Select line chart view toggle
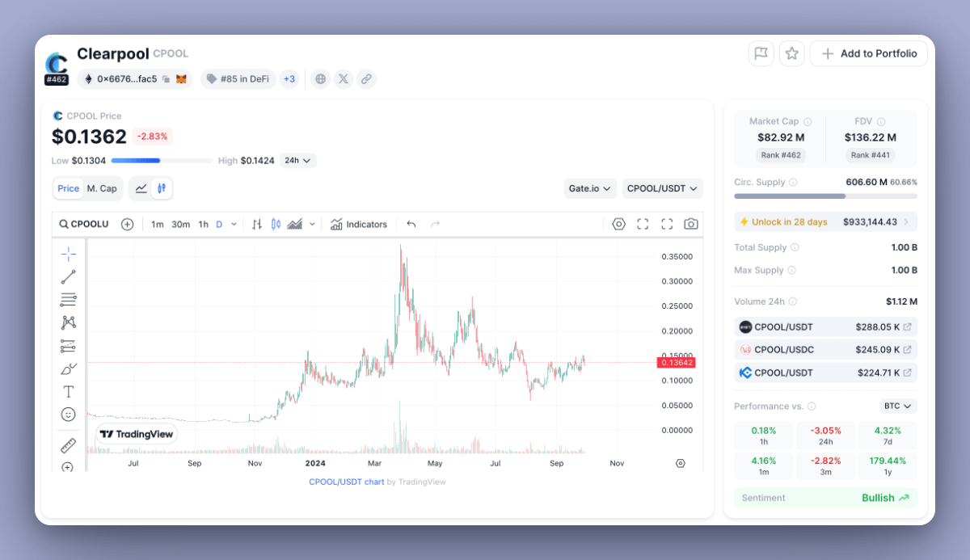970x560 pixels. click(x=141, y=188)
